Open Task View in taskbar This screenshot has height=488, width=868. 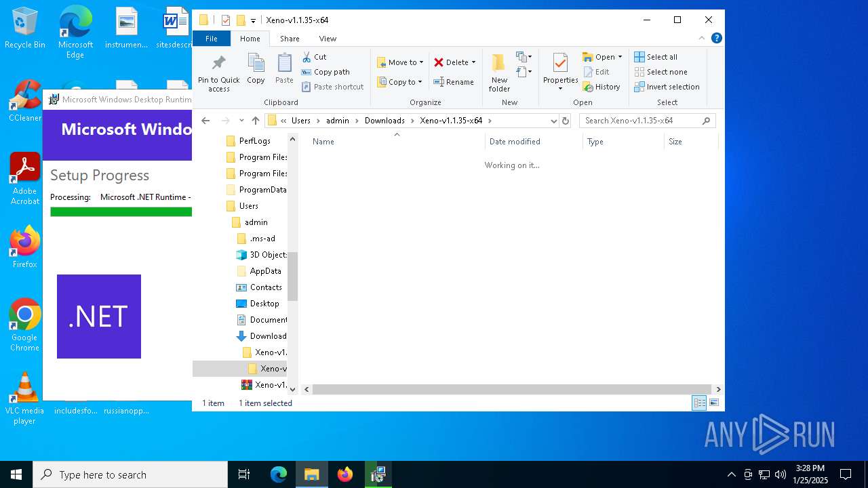pyautogui.click(x=244, y=474)
